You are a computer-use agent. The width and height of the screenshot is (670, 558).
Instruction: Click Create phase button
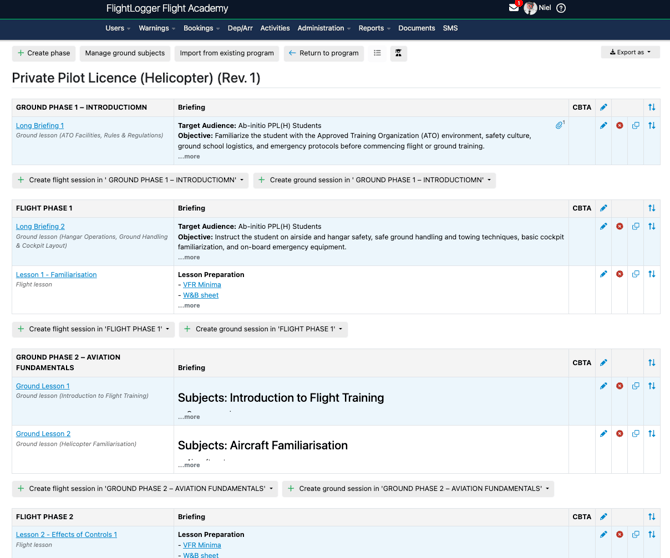pos(44,53)
